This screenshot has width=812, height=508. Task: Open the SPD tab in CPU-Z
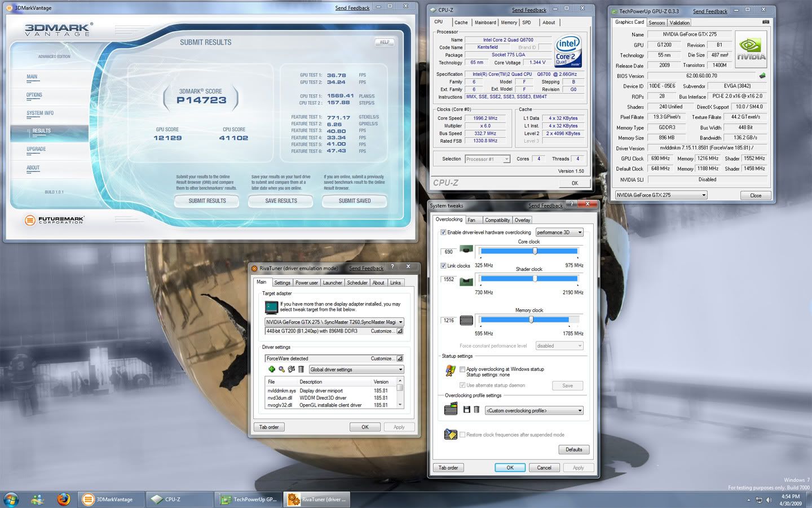(x=527, y=23)
